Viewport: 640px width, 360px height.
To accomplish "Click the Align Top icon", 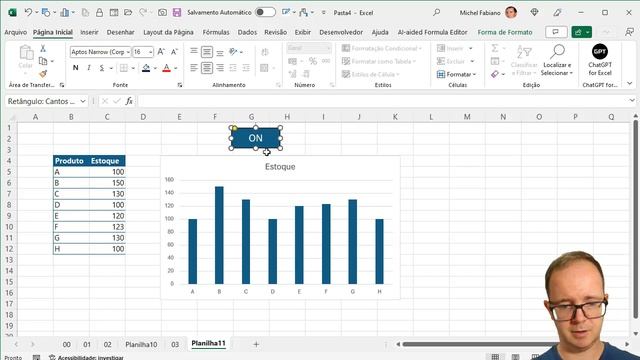I will tap(194, 51).
